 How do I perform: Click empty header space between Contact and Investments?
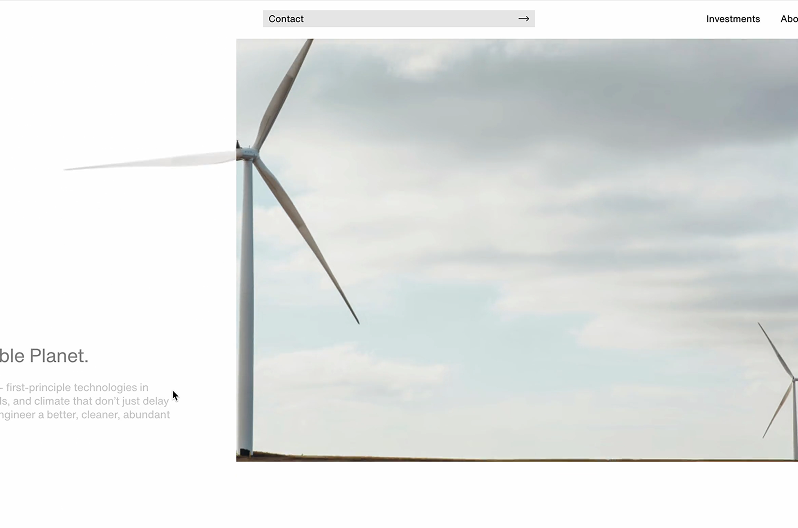[x=620, y=19]
